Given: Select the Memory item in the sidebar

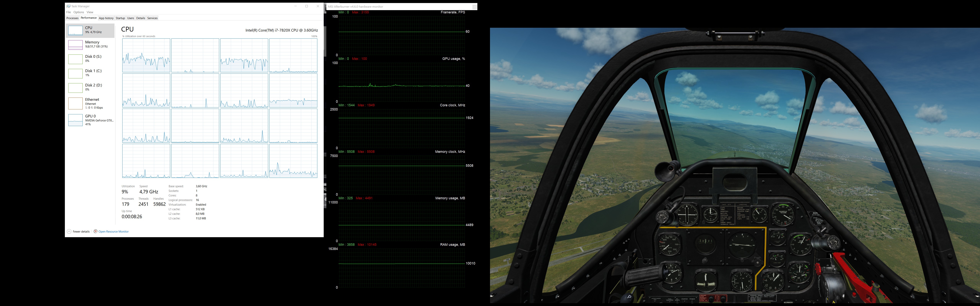Looking at the screenshot, I should pos(90,45).
